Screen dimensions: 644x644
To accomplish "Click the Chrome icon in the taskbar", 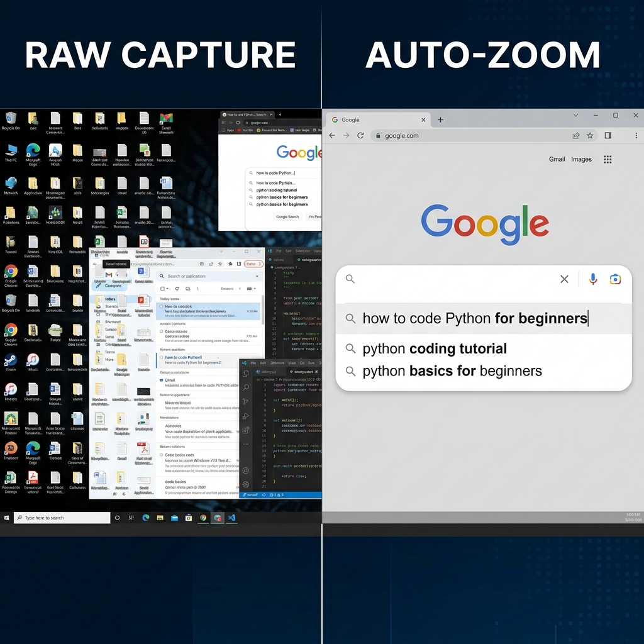I will [x=203, y=518].
